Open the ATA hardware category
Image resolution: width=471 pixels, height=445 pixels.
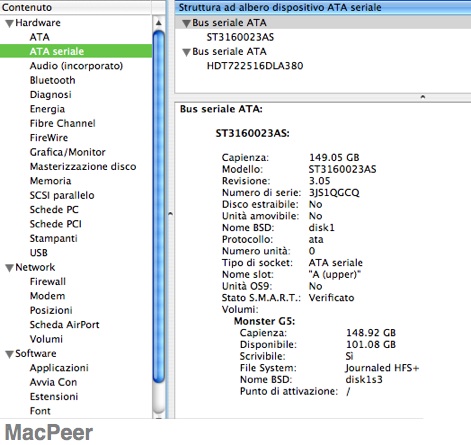[x=39, y=37]
